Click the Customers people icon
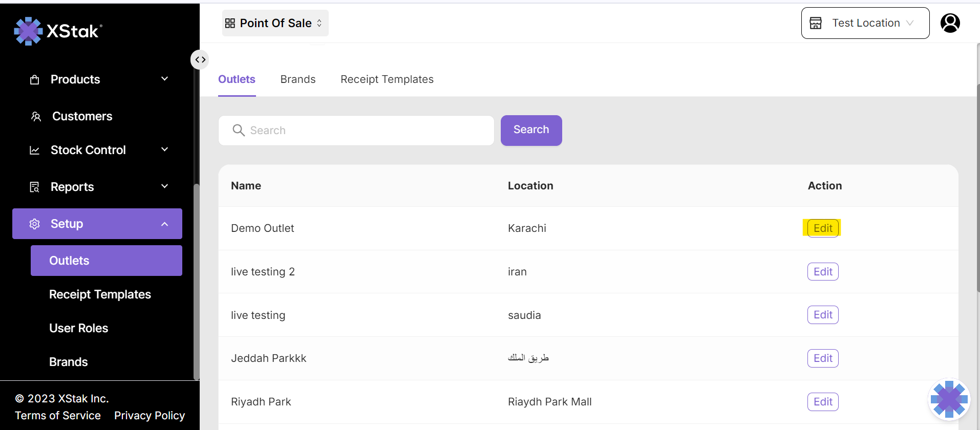 click(x=36, y=117)
